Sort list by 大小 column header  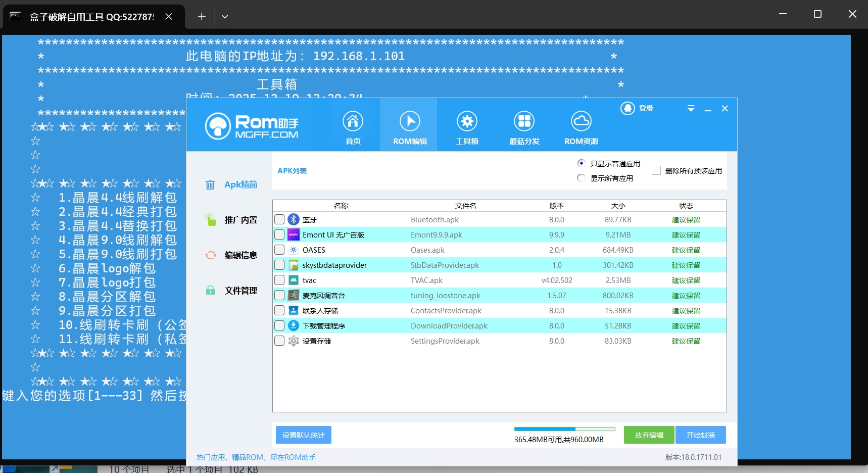(x=618, y=206)
